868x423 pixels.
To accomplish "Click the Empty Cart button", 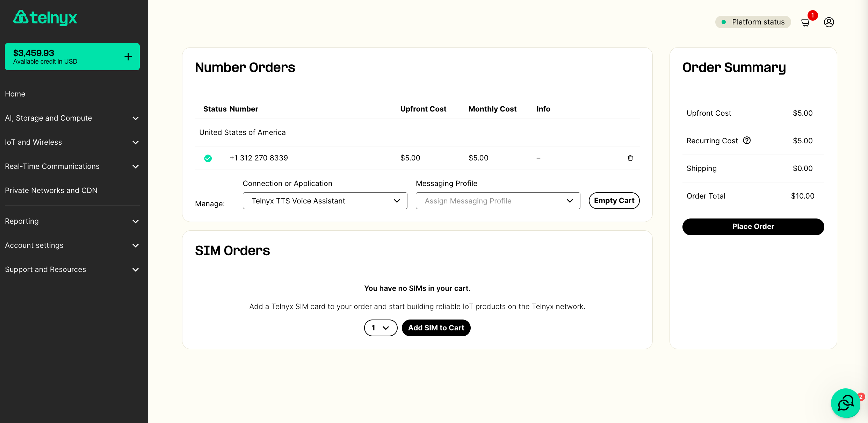I will click(x=614, y=200).
